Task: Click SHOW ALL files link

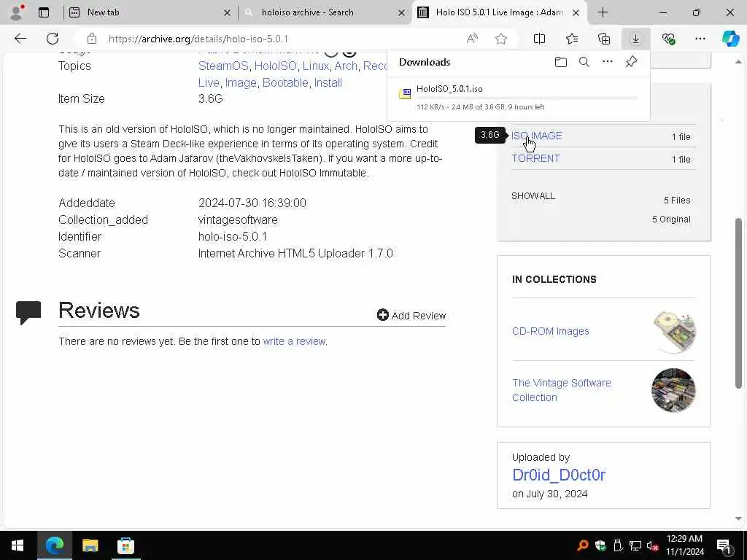Action: 533,195
